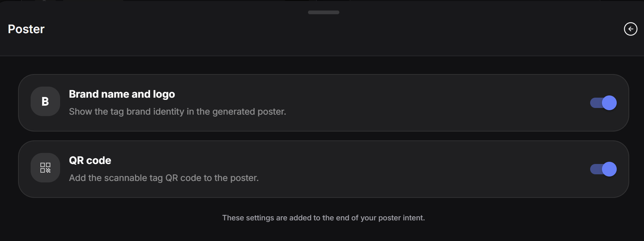This screenshot has width=644, height=241.
Task: Go back using the arrow in the header
Action: 630,29
